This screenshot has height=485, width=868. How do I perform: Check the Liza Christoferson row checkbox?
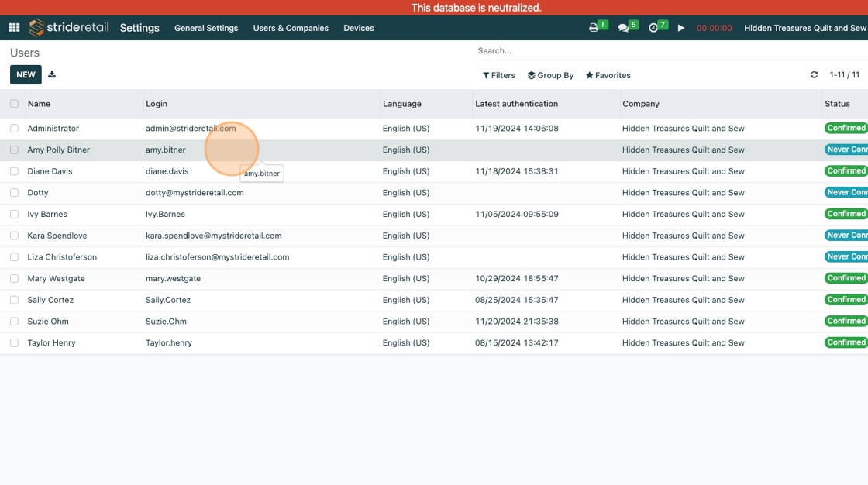(x=15, y=257)
